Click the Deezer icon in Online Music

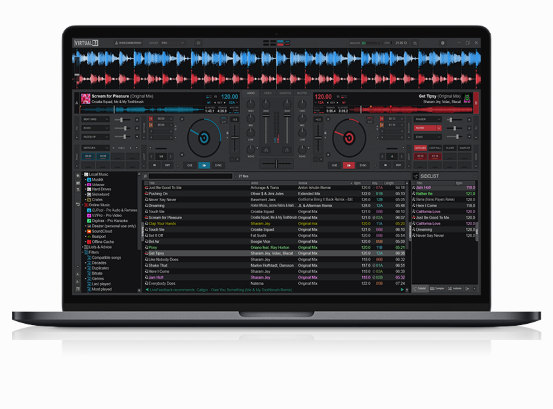(89, 226)
